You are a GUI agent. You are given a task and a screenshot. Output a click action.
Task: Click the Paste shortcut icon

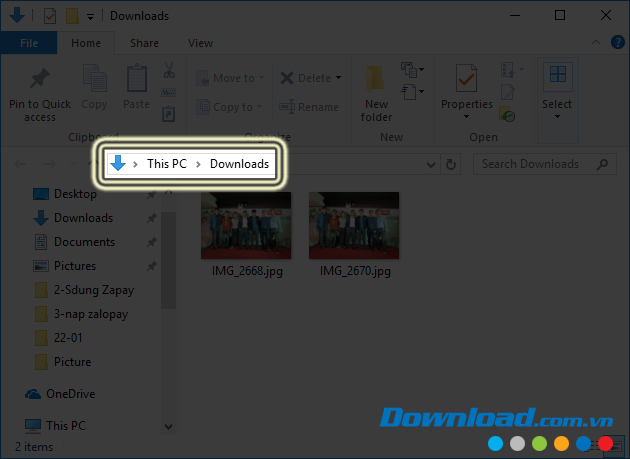click(168, 114)
